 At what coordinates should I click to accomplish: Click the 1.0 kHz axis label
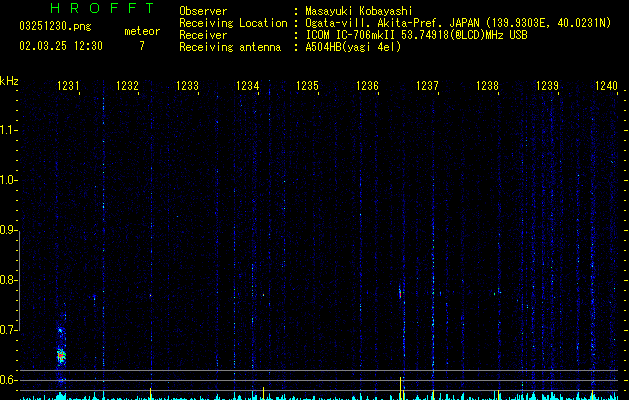(8, 180)
